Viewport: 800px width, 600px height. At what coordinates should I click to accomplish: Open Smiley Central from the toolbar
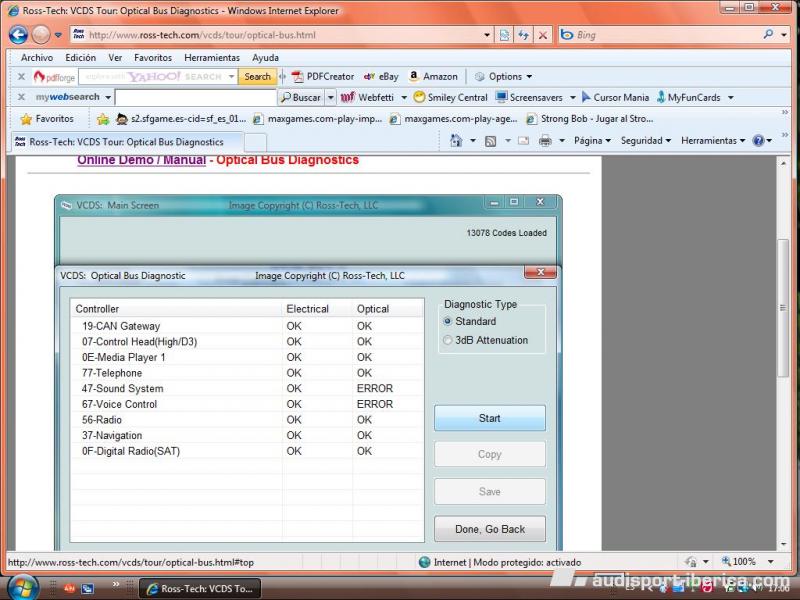tap(450, 97)
